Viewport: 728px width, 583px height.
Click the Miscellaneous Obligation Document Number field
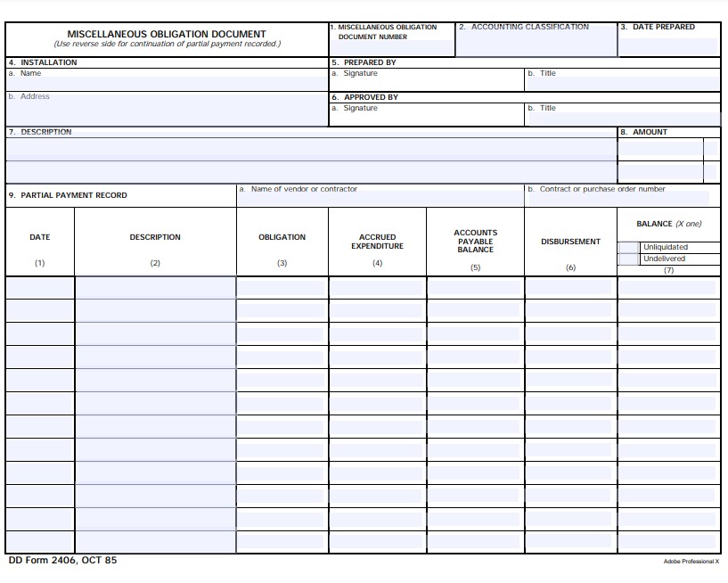coord(391,48)
